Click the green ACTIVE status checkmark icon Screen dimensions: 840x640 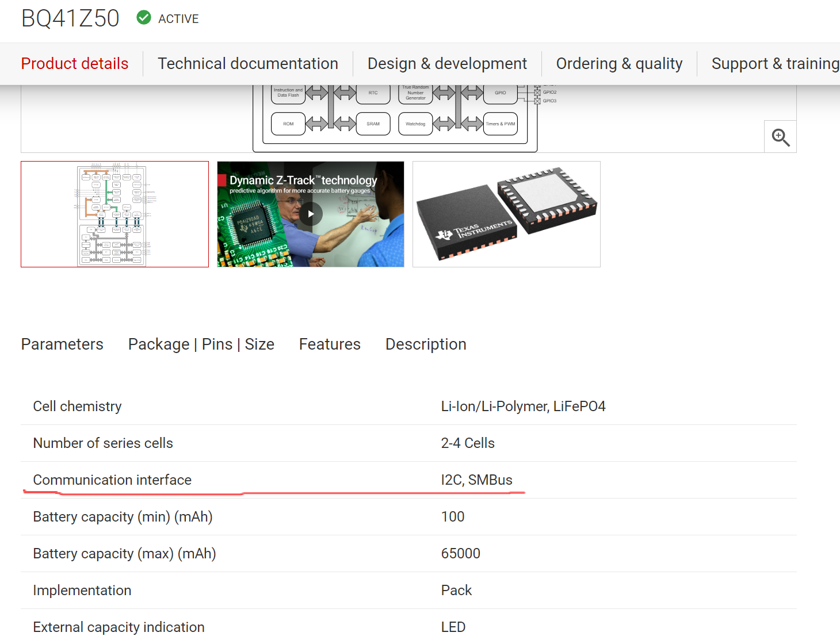pyautogui.click(x=144, y=18)
